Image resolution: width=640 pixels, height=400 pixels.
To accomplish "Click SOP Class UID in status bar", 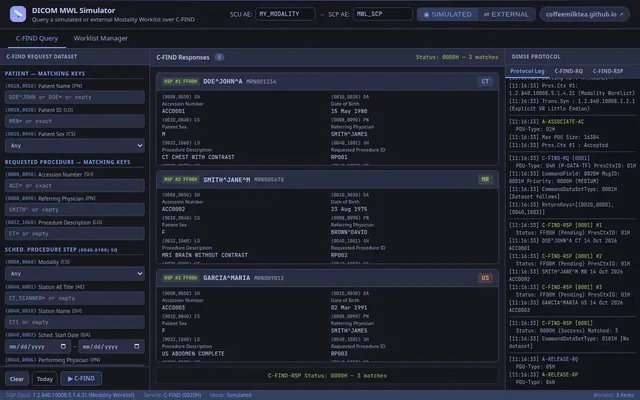I will click(70, 395).
